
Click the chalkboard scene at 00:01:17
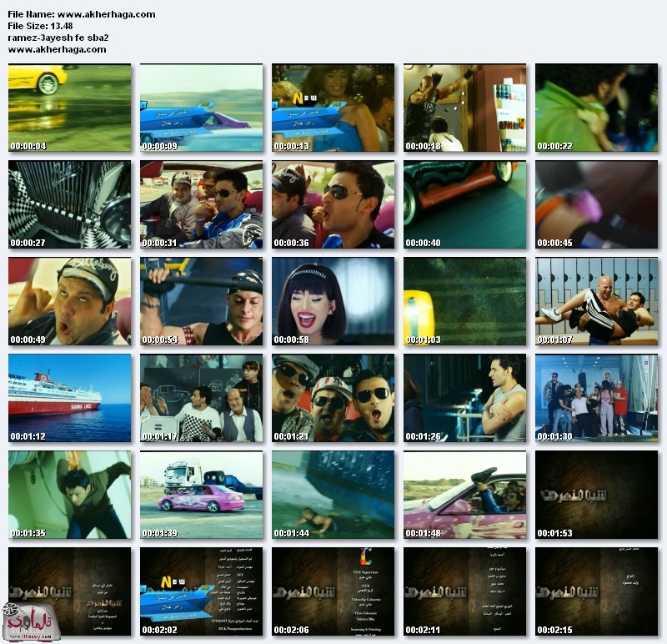click(201, 398)
